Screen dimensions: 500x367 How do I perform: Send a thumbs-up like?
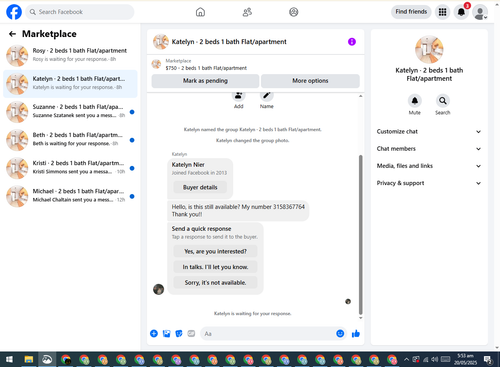356,333
